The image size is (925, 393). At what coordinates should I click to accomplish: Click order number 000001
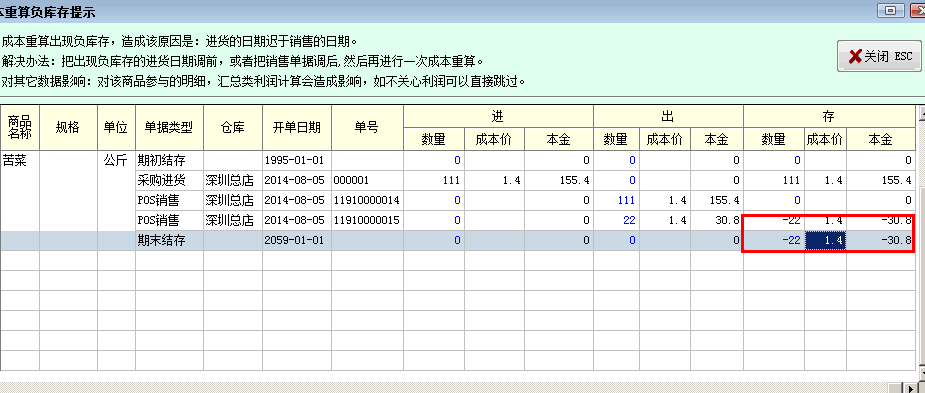click(368, 180)
